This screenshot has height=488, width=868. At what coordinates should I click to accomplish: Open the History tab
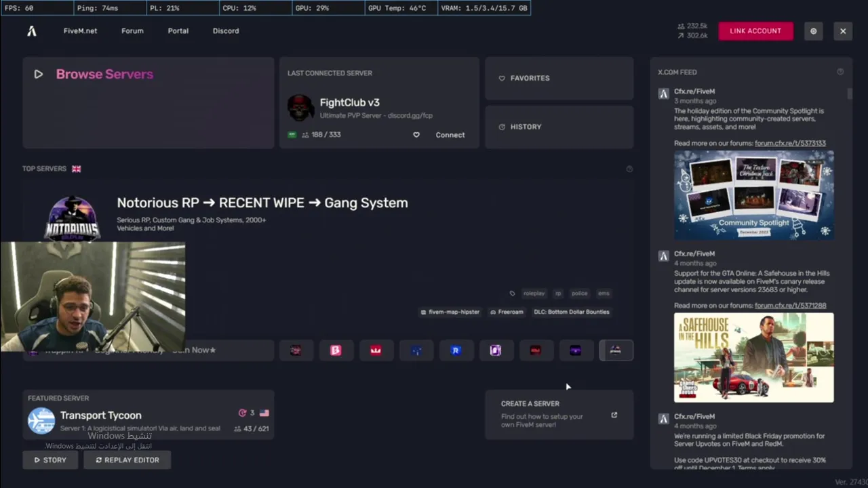559,127
